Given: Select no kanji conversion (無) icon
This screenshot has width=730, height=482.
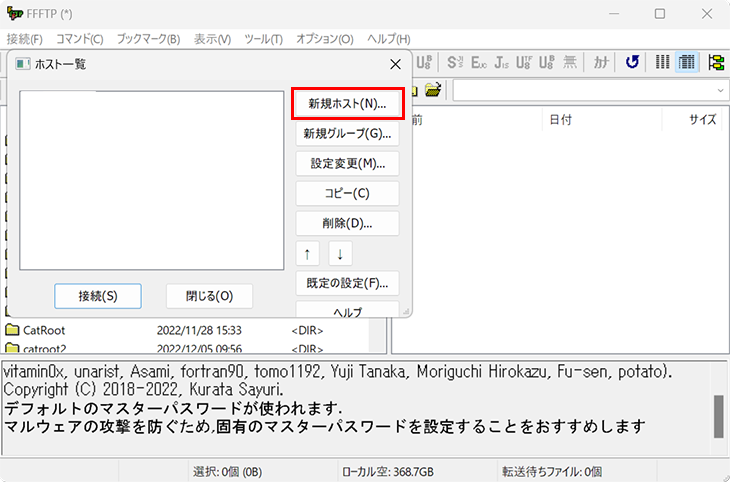Looking at the screenshot, I should click(570, 62).
